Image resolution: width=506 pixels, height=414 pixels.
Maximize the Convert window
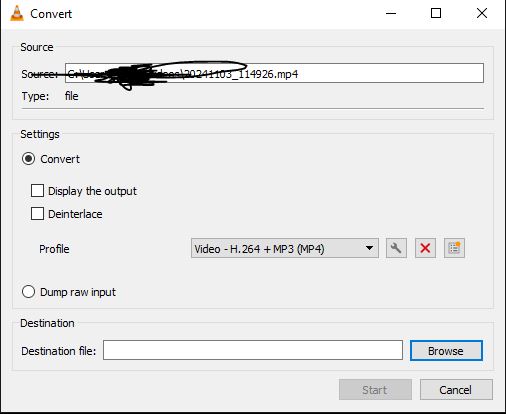(x=436, y=14)
